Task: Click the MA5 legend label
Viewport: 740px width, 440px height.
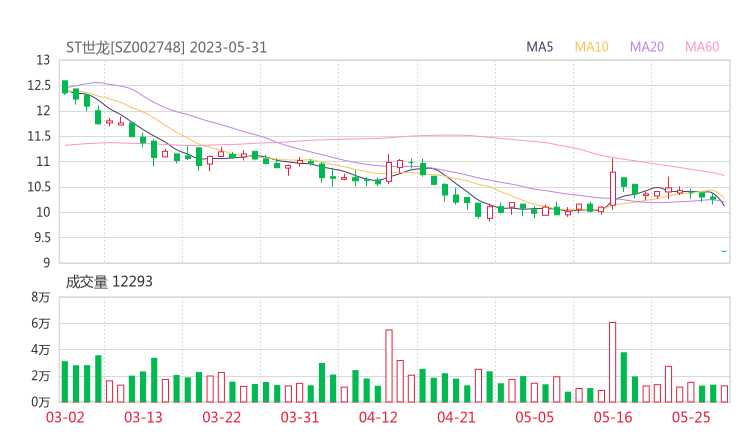Action: click(x=539, y=47)
